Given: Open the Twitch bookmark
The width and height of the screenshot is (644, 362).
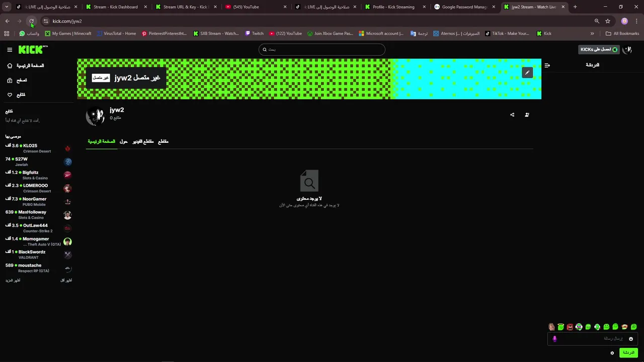Looking at the screenshot, I should pos(254,34).
